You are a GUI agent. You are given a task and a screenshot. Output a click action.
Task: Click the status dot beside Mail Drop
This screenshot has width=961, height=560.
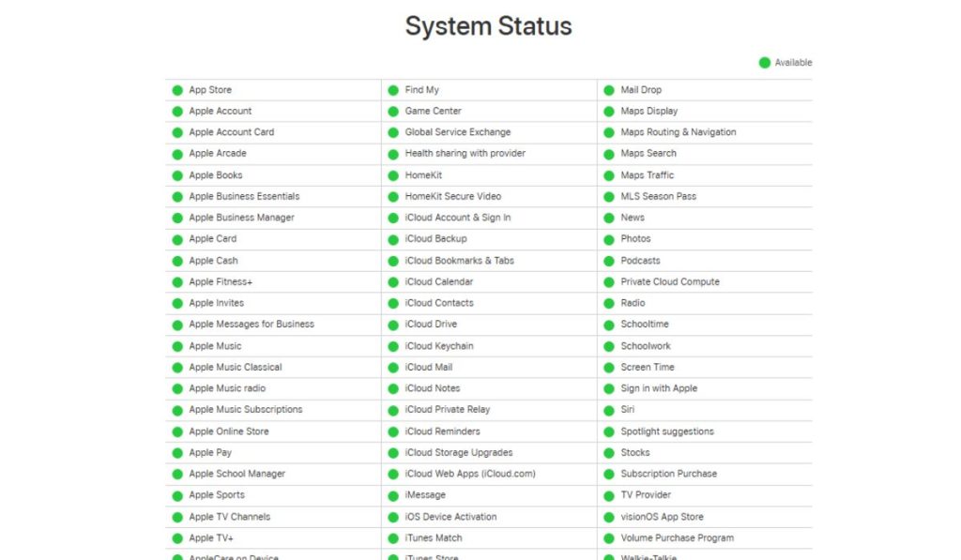(608, 90)
